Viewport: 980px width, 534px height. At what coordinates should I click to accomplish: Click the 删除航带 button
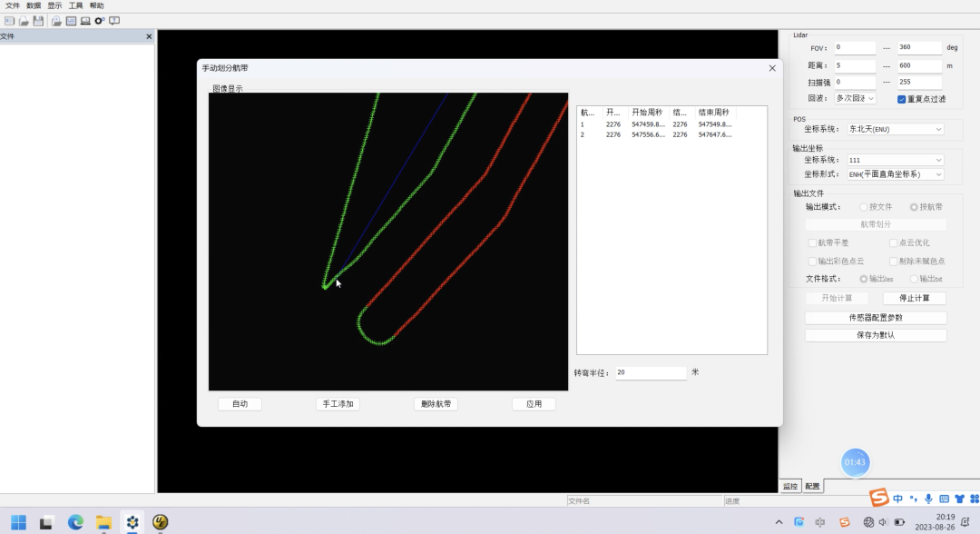[x=436, y=404]
